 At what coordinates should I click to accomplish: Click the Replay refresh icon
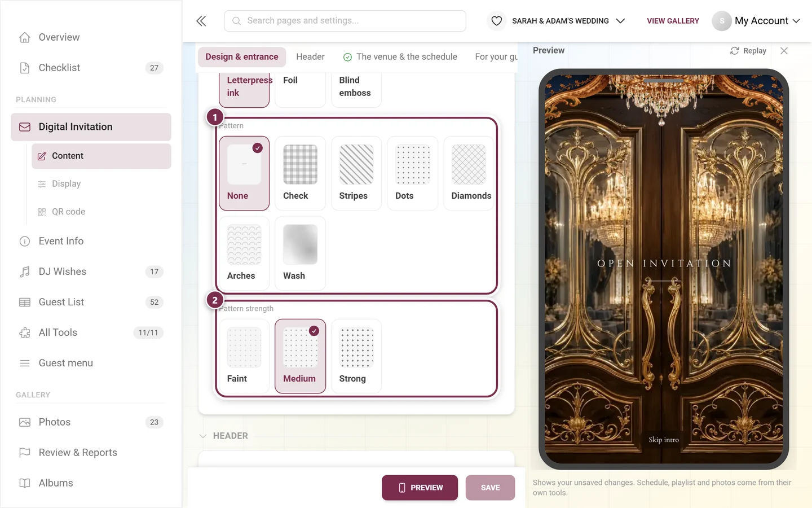click(734, 51)
